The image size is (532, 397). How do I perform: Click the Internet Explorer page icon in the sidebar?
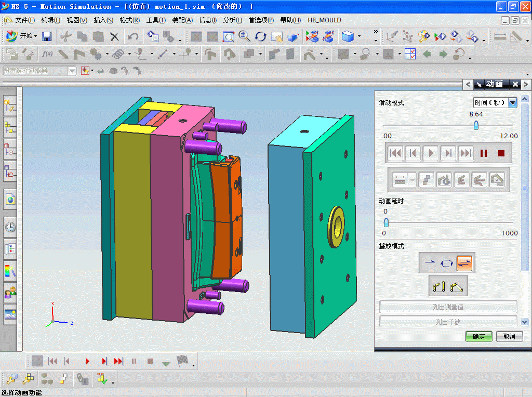pyautogui.click(x=10, y=200)
